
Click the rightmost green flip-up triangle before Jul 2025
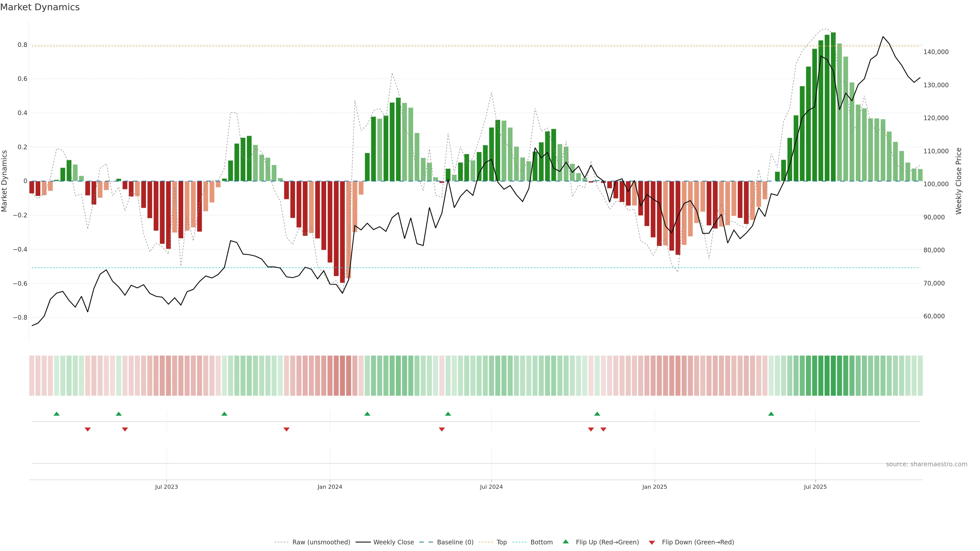pos(771,414)
